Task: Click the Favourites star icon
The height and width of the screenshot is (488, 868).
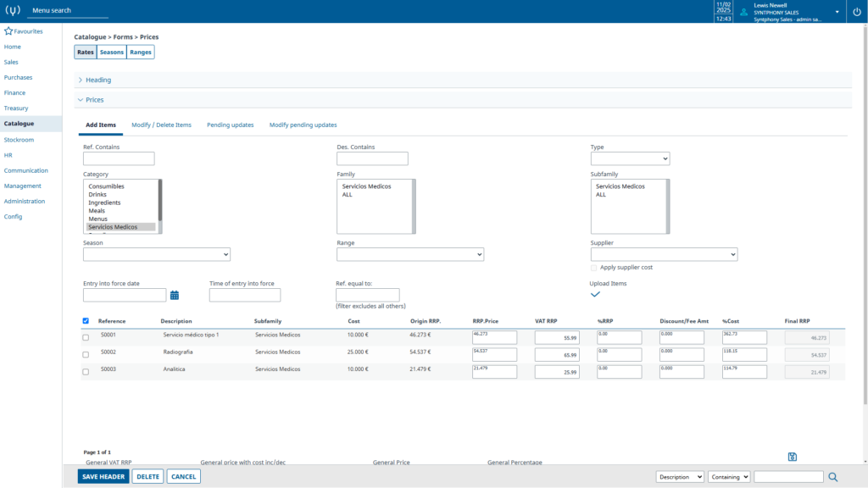Action: [x=8, y=31]
